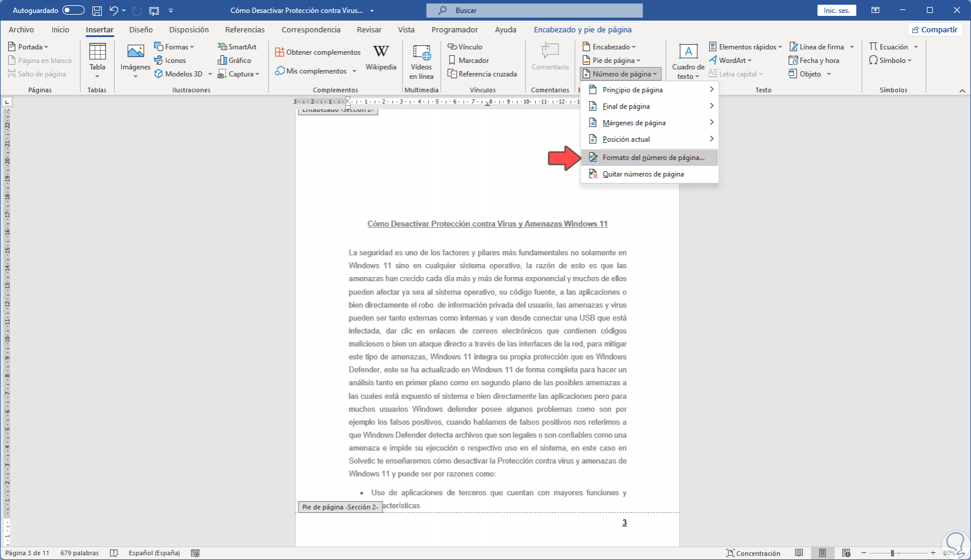The height and width of the screenshot is (560, 971).
Task: Click the spelling check book icon in status bar
Action: (114, 554)
